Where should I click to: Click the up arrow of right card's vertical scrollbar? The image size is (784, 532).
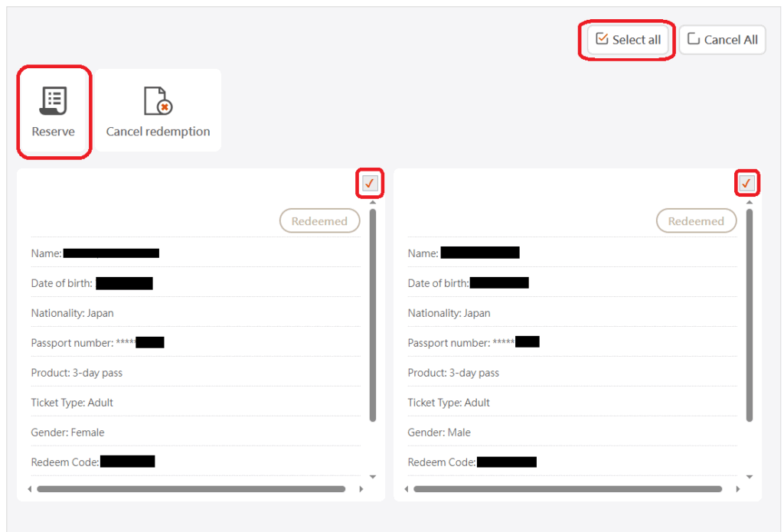click(x=750, y=202)
